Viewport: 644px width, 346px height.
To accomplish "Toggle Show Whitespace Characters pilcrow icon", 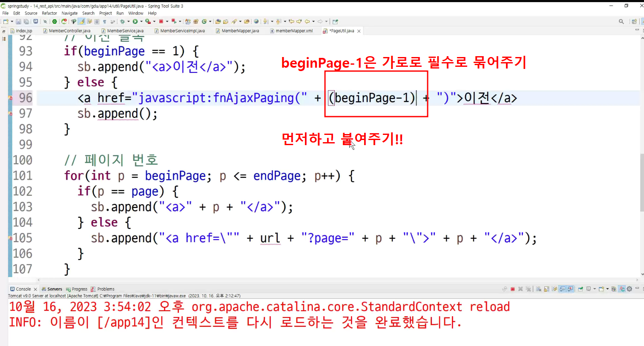I will [104, 21].
